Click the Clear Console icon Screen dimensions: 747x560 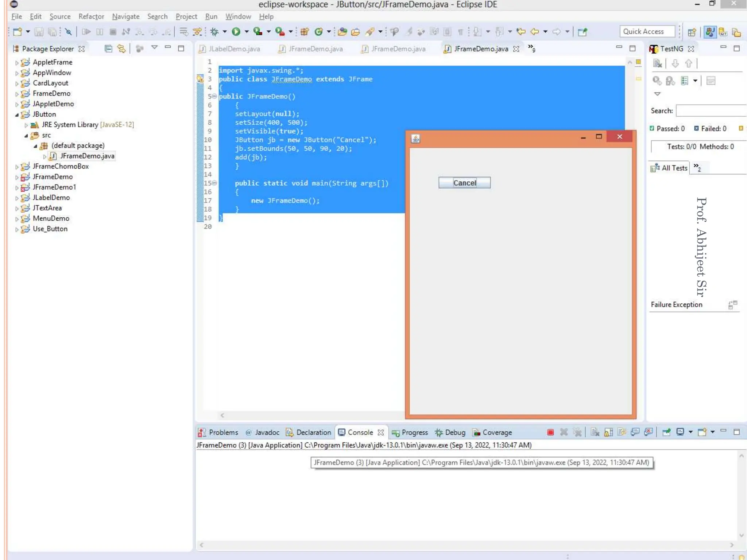595,432
